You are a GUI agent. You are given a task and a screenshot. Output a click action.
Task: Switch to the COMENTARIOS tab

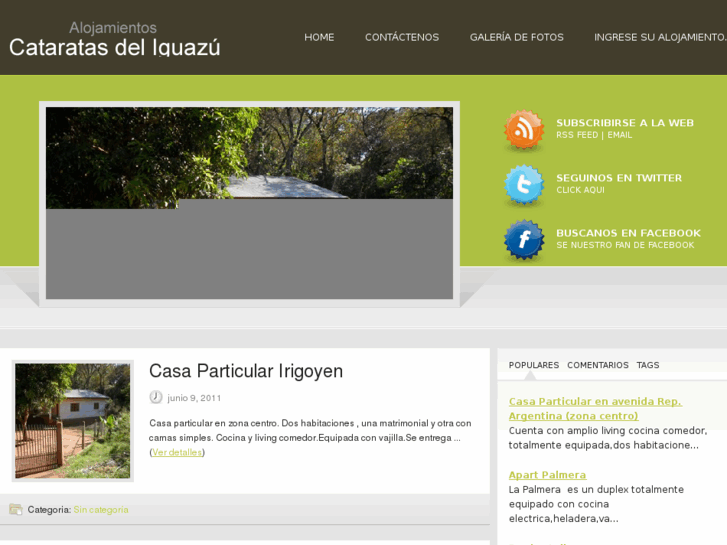click(598, 365)
